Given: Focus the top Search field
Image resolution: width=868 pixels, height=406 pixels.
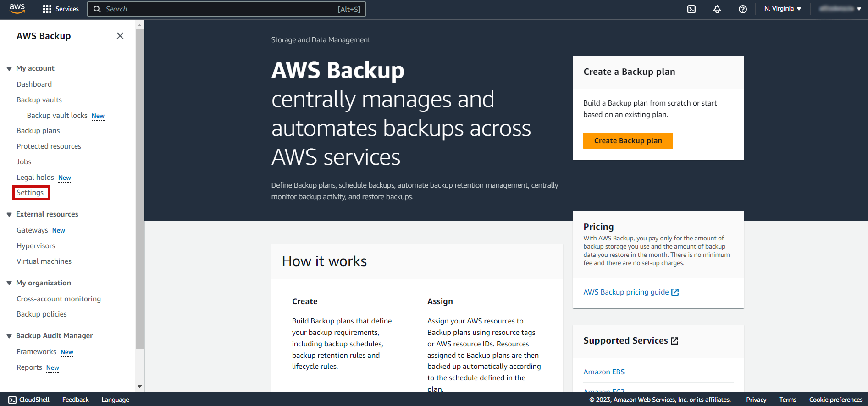Looking at the screenshot, I should [x=227, y=9].
